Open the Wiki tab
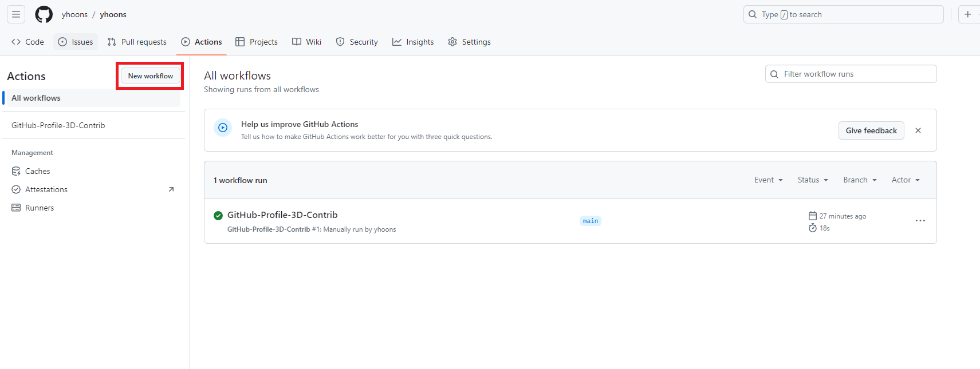The height and width of the screenshot is (369, 980). pyautogui.click(x=306, y=42)
